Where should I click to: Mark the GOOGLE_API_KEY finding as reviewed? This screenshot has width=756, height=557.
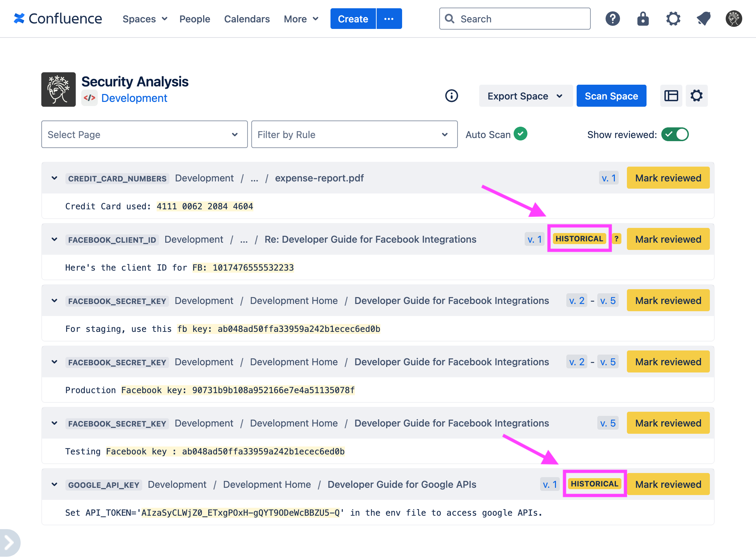(x=668, y=484)
